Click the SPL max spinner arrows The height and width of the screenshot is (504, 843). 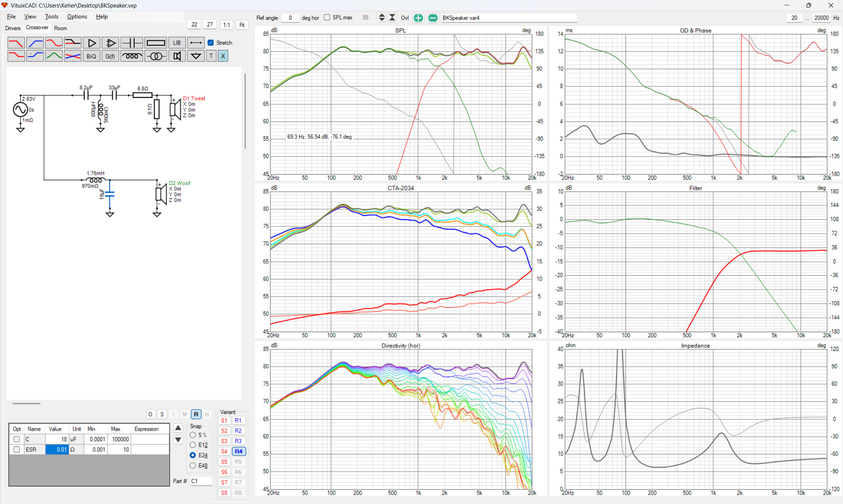coord(382,18)
